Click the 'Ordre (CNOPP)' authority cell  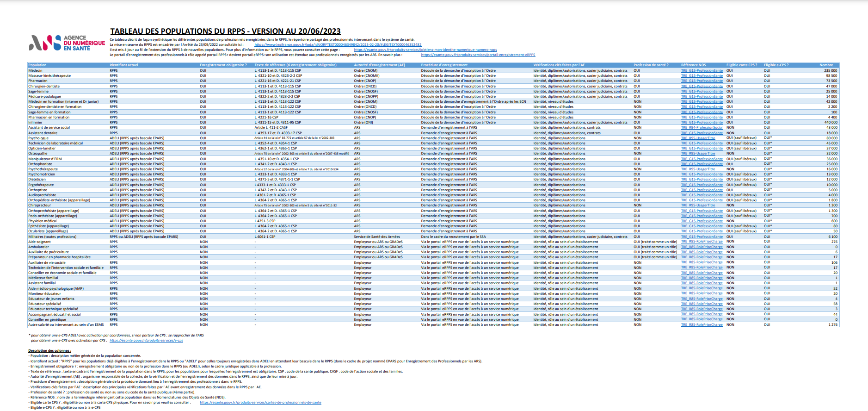pos(366,97)
